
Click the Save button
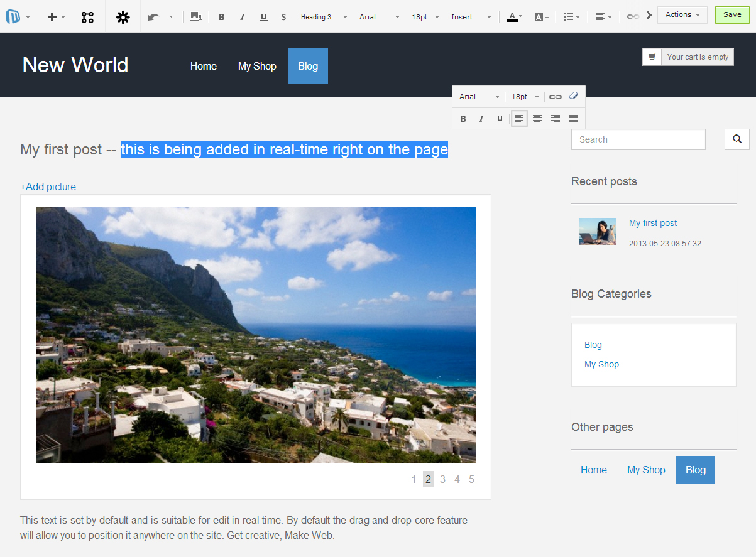click(x=731, y=14)
